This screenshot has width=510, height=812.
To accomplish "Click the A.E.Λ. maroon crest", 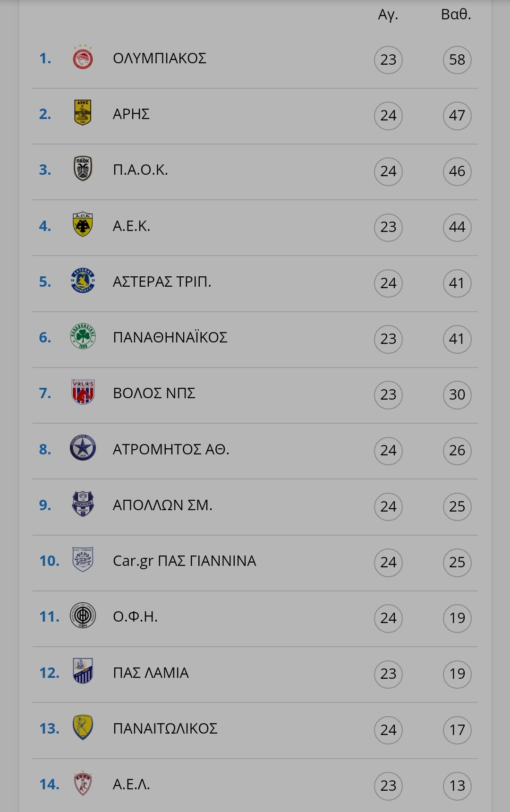I will (x=83, y=783).
